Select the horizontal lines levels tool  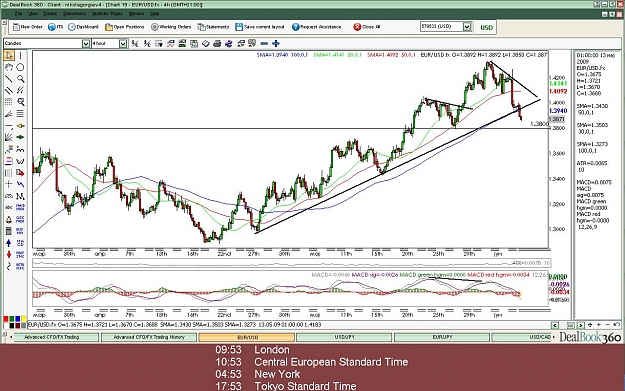tap(20, 114)
